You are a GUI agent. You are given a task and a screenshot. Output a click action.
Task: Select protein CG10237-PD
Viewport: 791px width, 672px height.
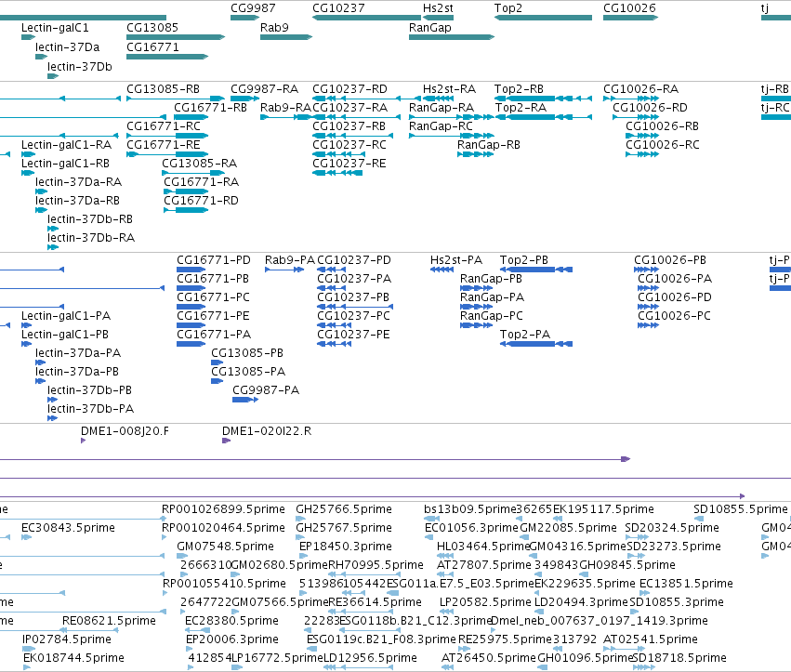click(353, 260)
